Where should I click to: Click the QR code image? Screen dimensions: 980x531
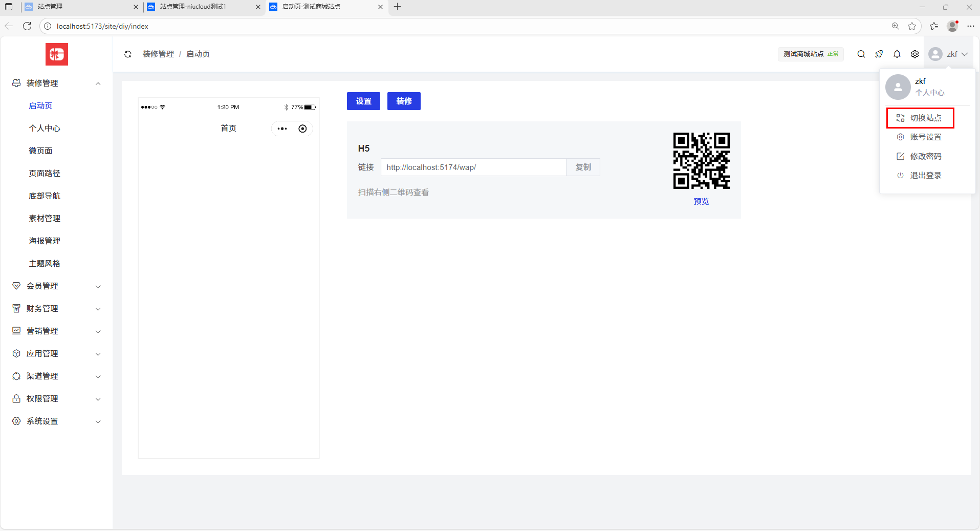pyautogui.click(x=701, y=161)
